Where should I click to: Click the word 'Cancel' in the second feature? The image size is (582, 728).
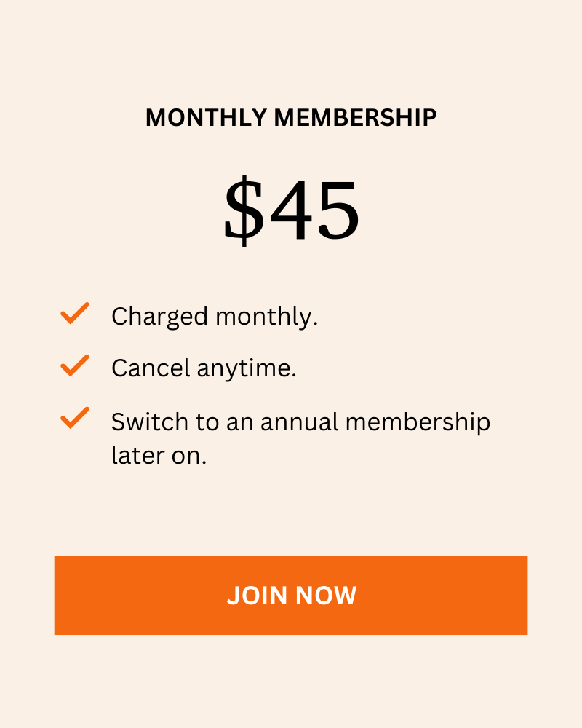tap(151, 368)
